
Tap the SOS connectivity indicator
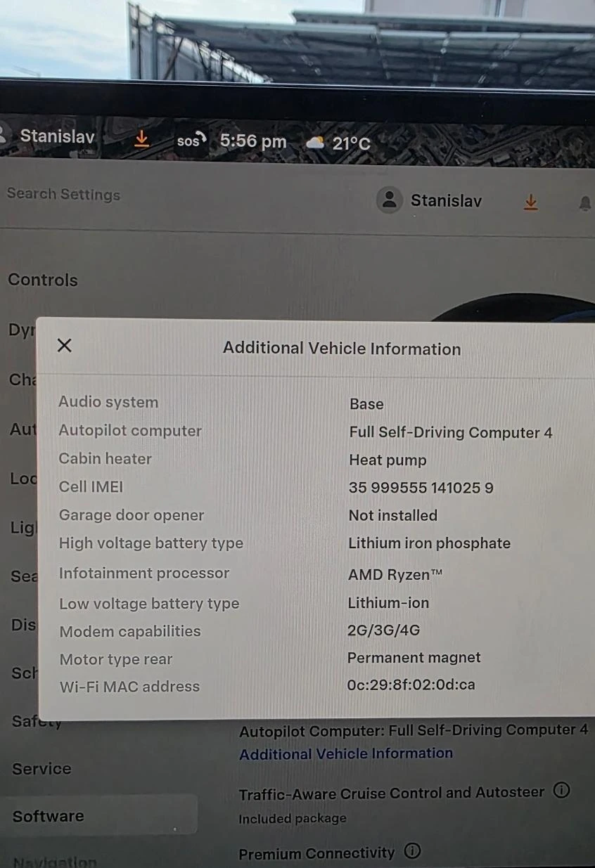point(191,141)
